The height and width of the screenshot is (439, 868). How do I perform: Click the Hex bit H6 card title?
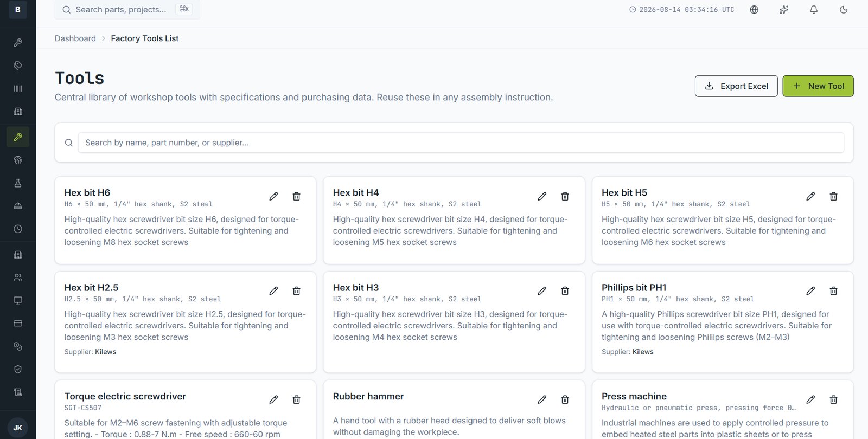[x=87, y=193]
